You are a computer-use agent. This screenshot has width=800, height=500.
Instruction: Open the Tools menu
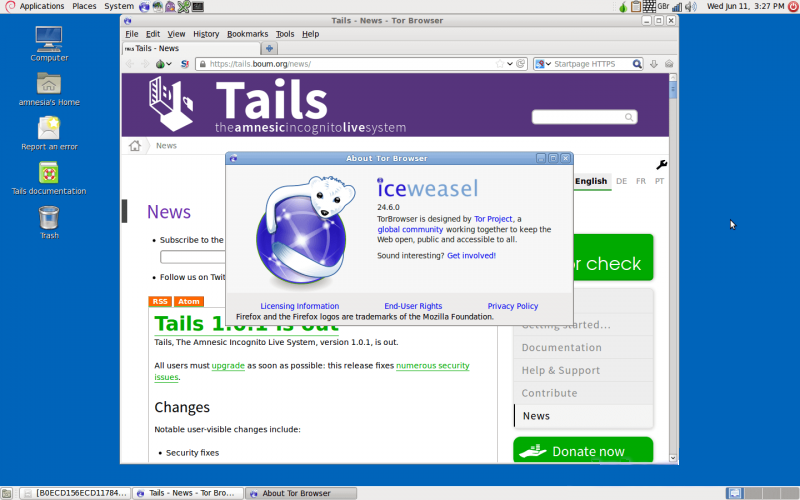pos(285,34)
